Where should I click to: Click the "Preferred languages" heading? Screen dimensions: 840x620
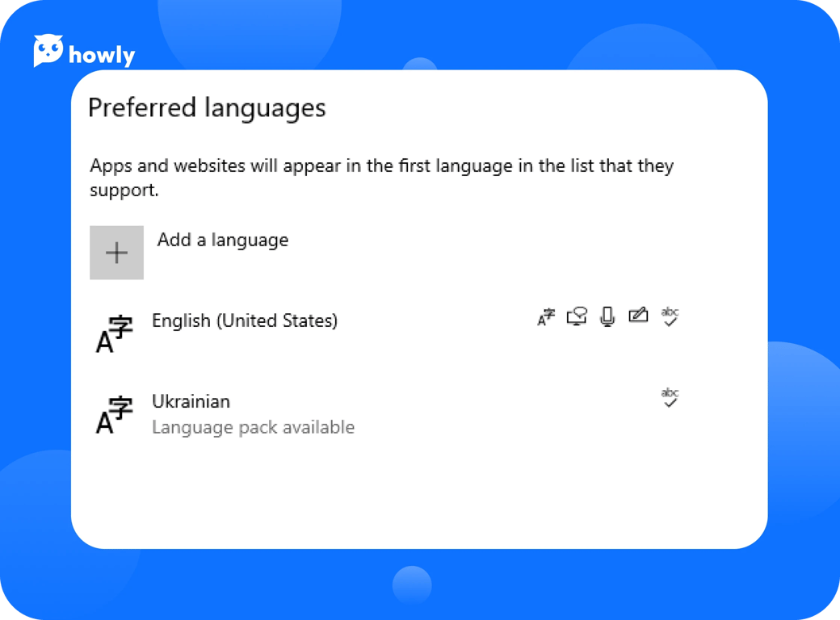coord(207,108)
